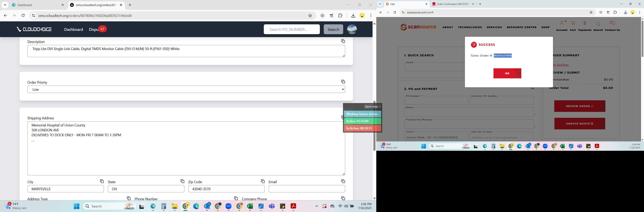Copy the Phone Number via its copy icon
Viewport: 644px width, 212px height.
(x=236, y=198)
